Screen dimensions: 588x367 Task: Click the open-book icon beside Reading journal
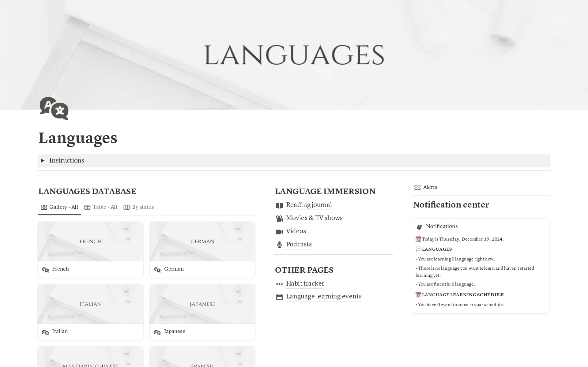(279, 205)
